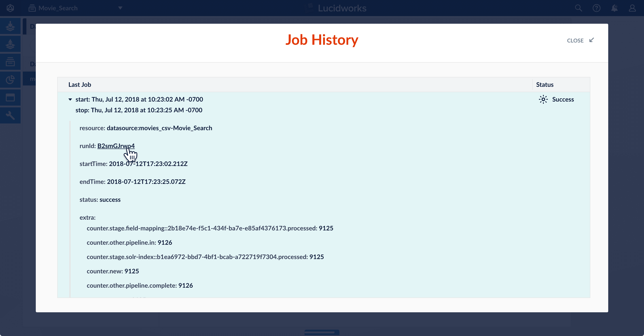The height and width of the screenshot is (336, 644).
Task: Click the Status column header
Action: click(x=545, y=85)
